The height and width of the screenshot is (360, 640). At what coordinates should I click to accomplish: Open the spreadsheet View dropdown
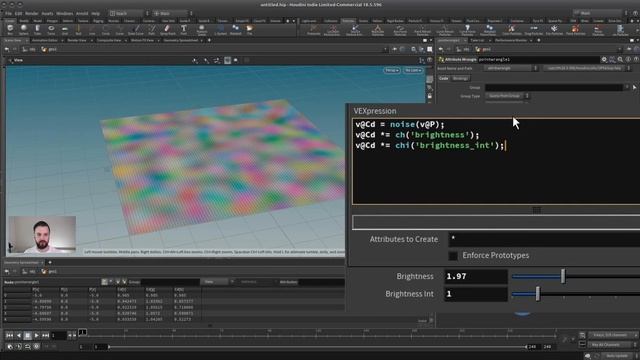pyautogui.click(x=214, y=282)
